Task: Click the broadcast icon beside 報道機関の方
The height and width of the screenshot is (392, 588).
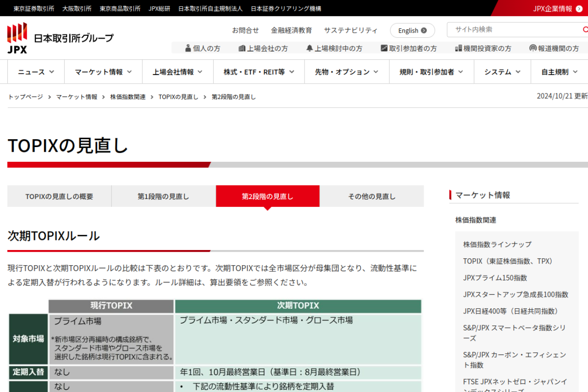Action: coord(533,48)
